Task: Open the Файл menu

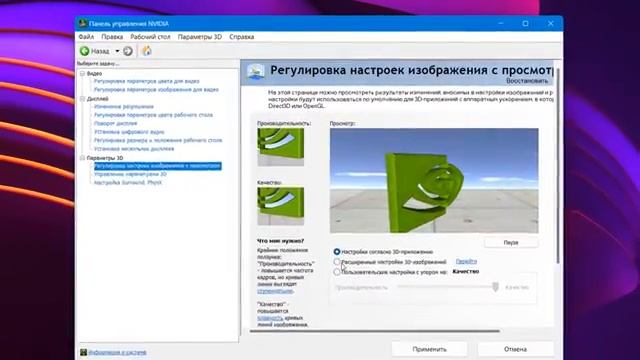Action: tap(86, 37)
